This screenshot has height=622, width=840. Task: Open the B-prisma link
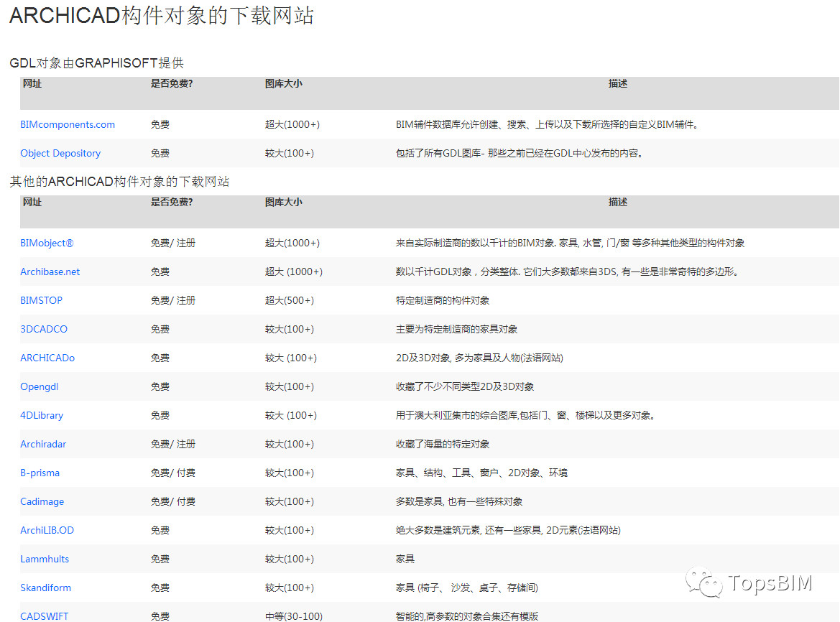pyautogui.click(x=40, y=473)
